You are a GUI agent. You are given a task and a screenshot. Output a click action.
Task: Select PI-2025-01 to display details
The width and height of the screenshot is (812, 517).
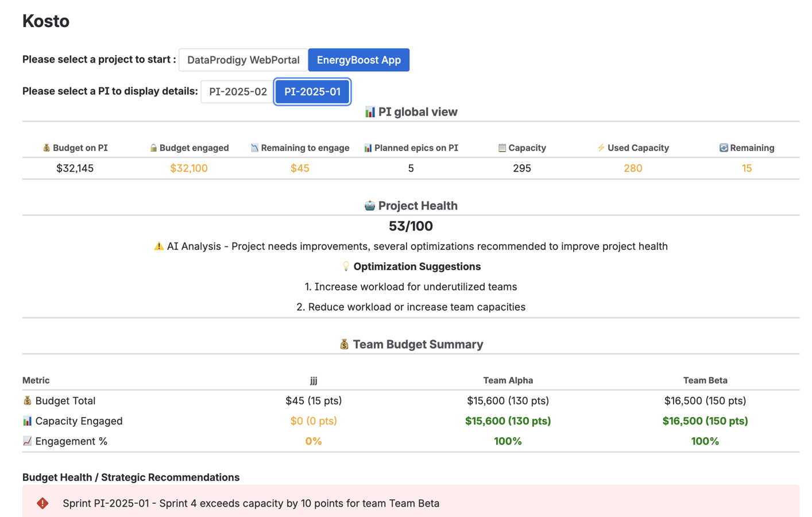tap(313, 91)
